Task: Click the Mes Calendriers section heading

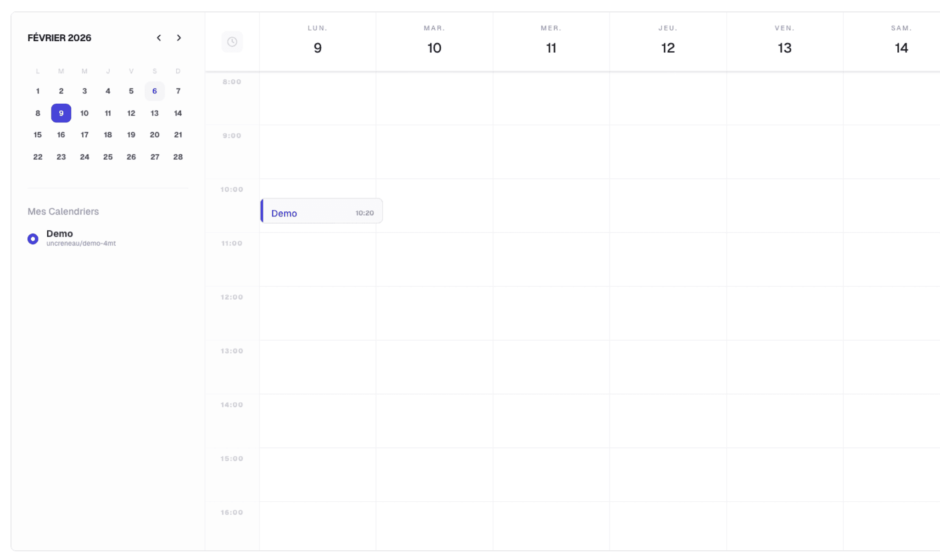Action: coord(63,211)
